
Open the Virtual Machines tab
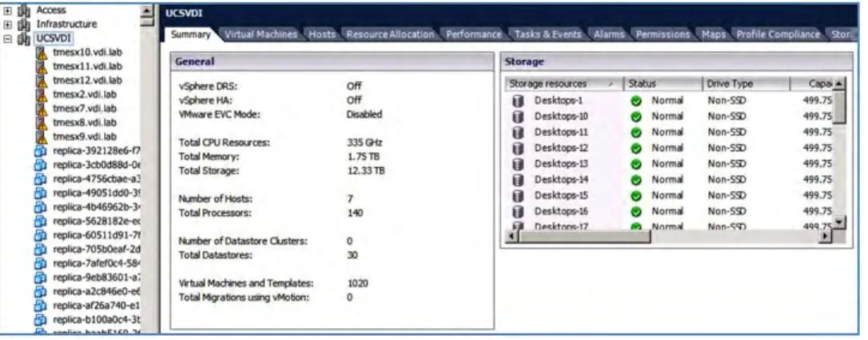tap(261, 34)
